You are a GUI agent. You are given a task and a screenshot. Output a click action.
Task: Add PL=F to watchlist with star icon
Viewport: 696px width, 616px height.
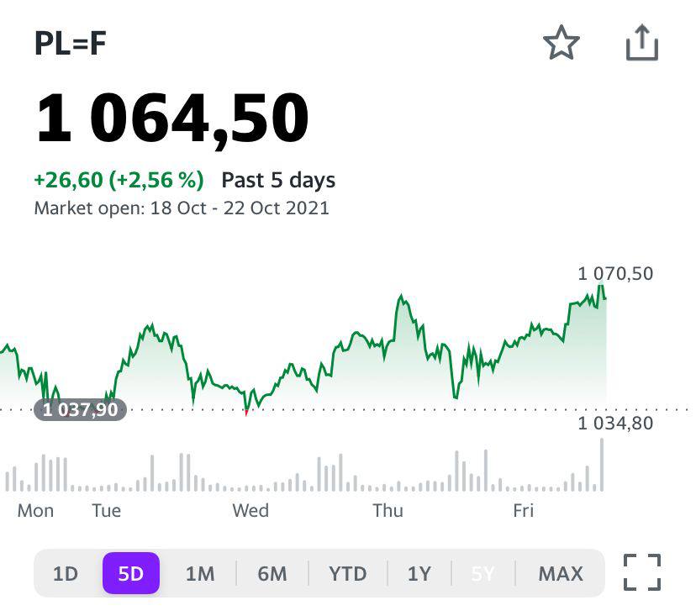click(562, 43)
